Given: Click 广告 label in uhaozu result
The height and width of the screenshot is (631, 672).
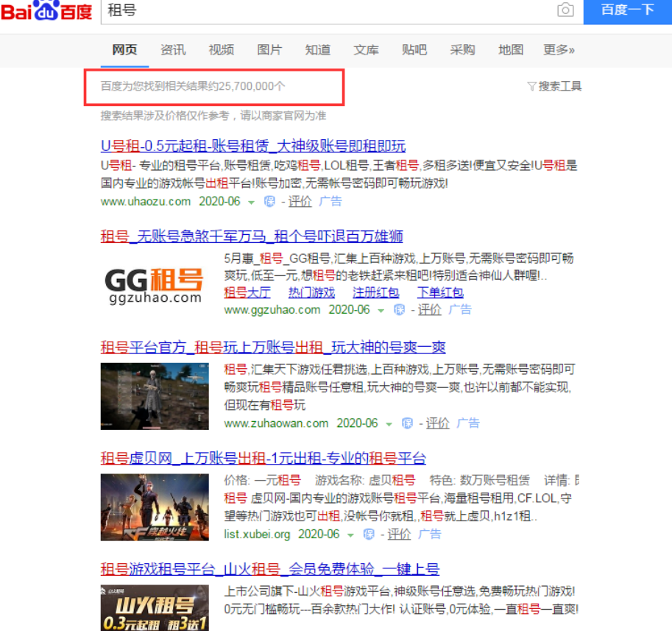Looking at the screenshot, I should coord(330,201).
